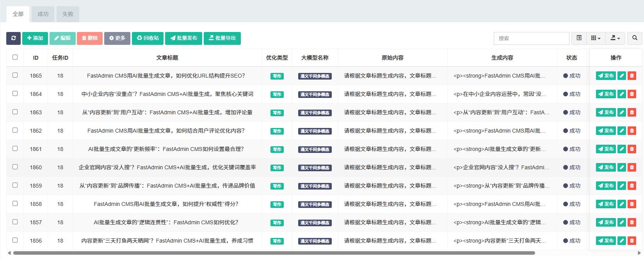Publish row 1856 with 发布 button
Image resolution: width=644 pixels, height=259 pixels.
click(x=606, y=241)
